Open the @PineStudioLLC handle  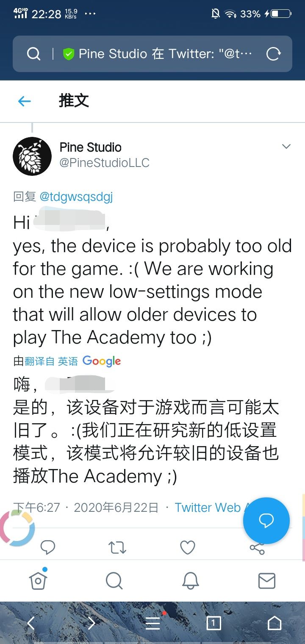(x=105, y=163)
